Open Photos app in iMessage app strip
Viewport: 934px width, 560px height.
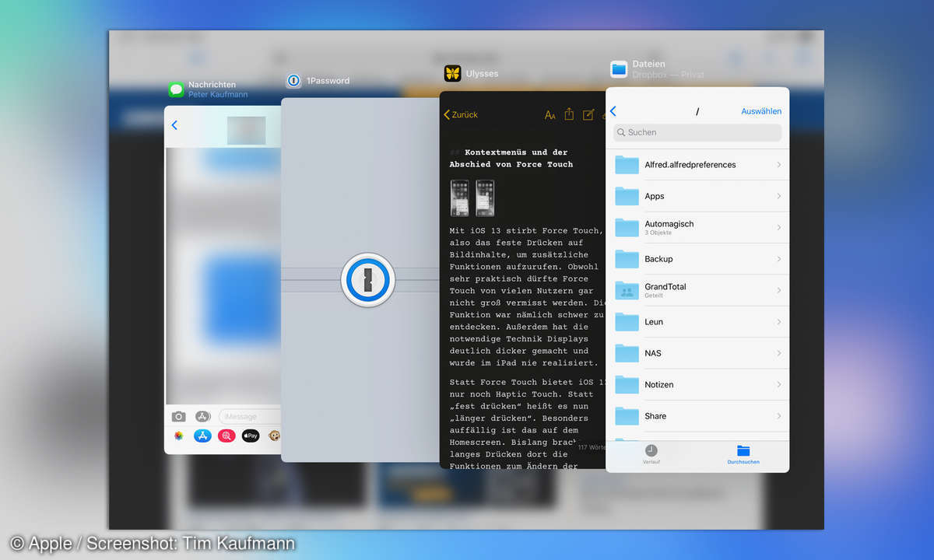(179, 436)
